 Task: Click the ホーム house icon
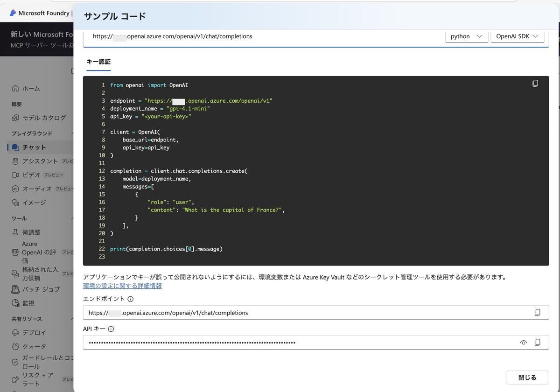[x=15, y=88]
